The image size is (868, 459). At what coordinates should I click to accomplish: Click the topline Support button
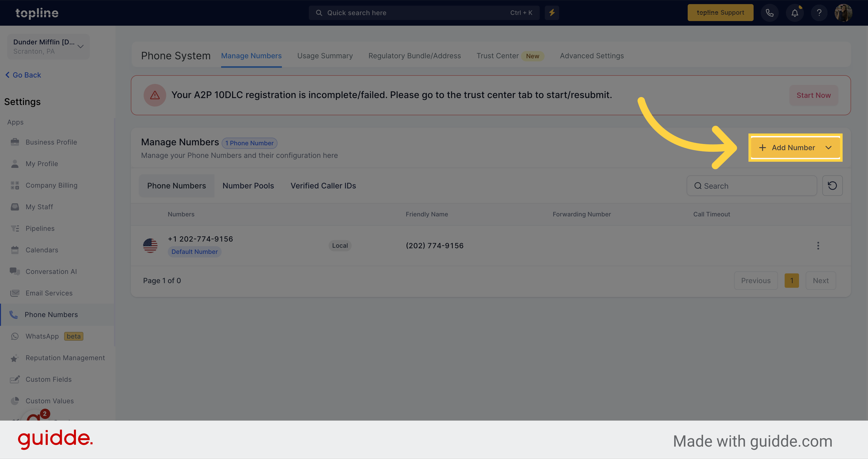[x=721, y=13]
